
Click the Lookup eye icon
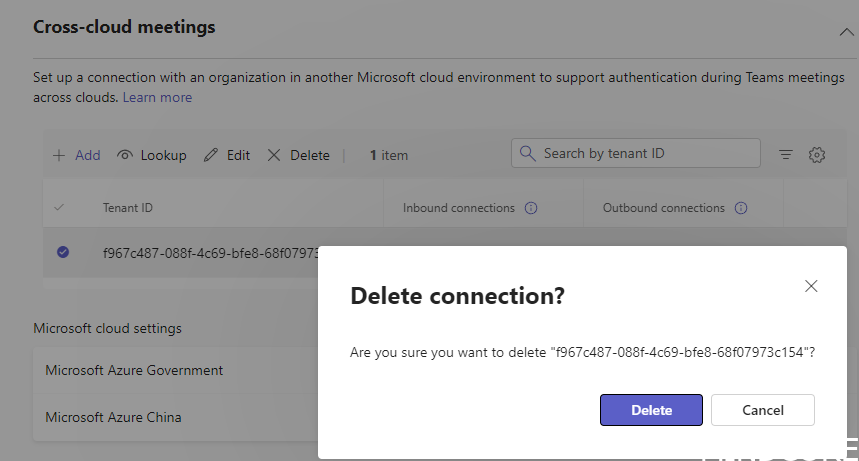click(125, 155)
